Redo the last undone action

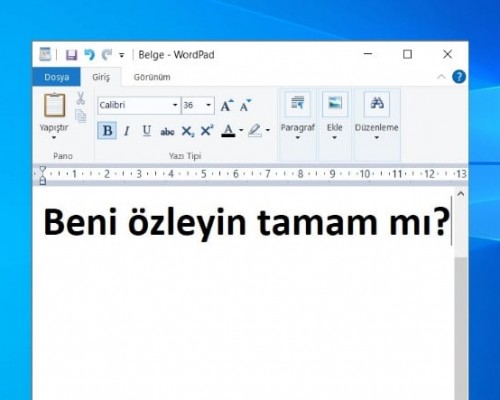pos(107,55)
